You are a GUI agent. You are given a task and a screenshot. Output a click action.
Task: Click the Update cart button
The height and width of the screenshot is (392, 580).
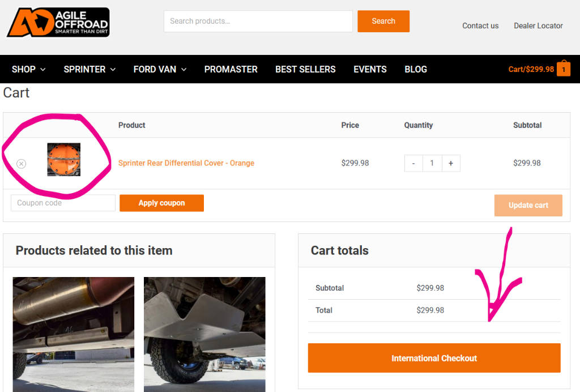pos(528,205)
